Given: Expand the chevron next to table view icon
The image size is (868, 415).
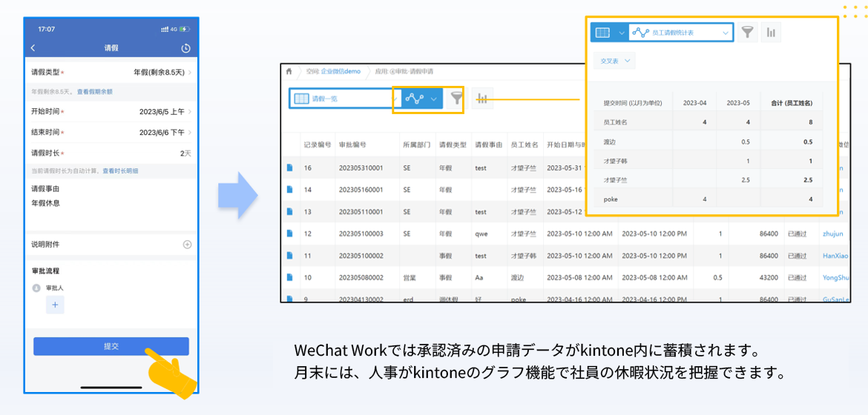Looking at the screenshot, I should coord(620,33).
